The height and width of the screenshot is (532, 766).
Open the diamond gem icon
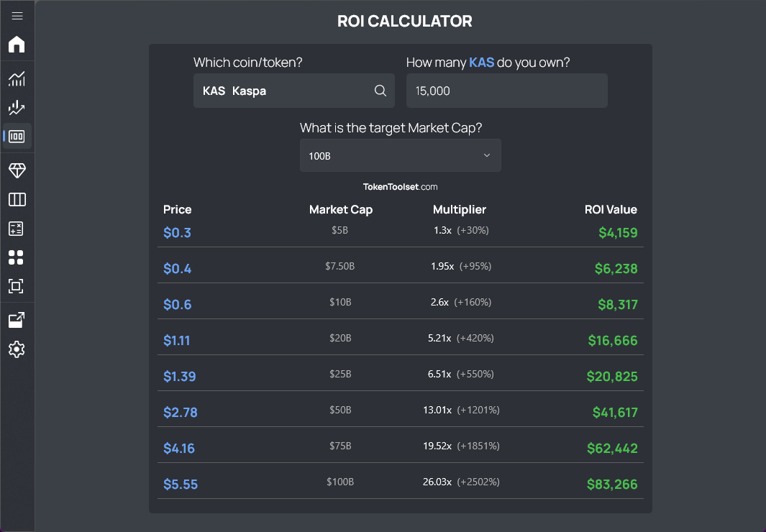click(x=17, y=170)
